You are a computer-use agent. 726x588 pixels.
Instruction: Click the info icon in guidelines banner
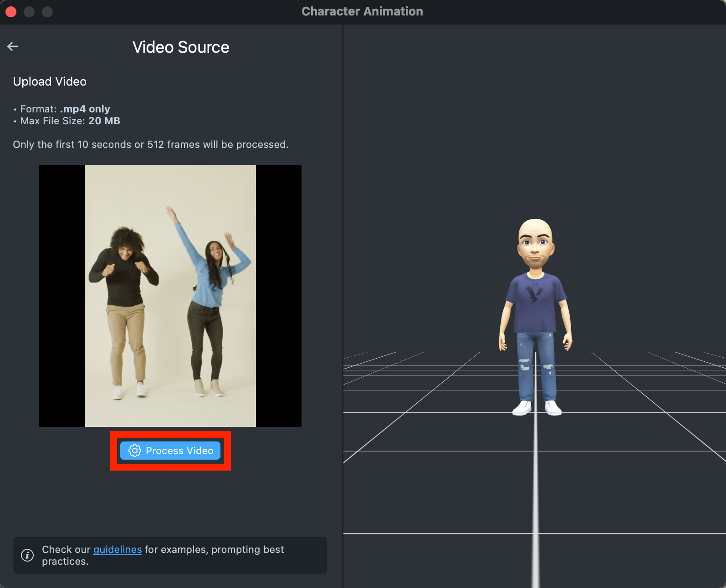(x=27, y=555)
